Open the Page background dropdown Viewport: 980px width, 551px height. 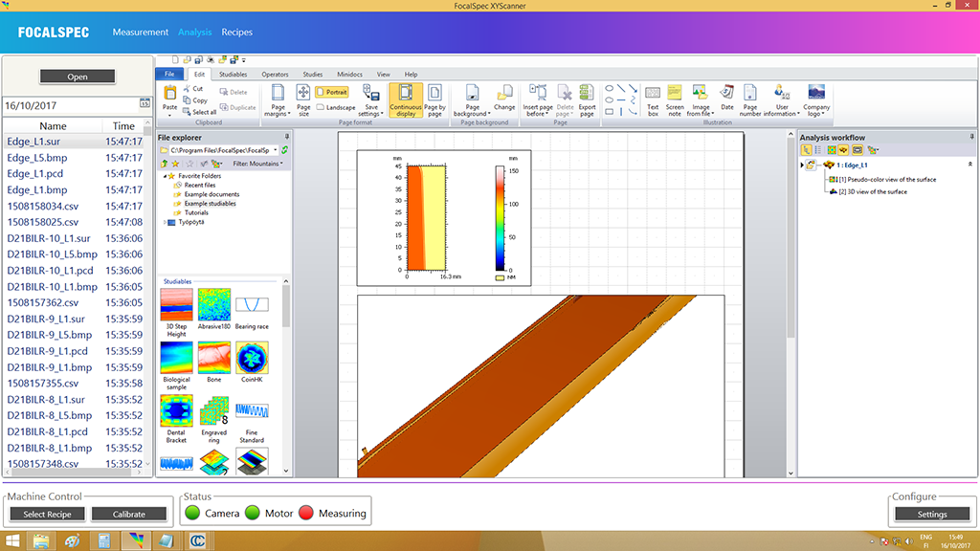point(472,99)
